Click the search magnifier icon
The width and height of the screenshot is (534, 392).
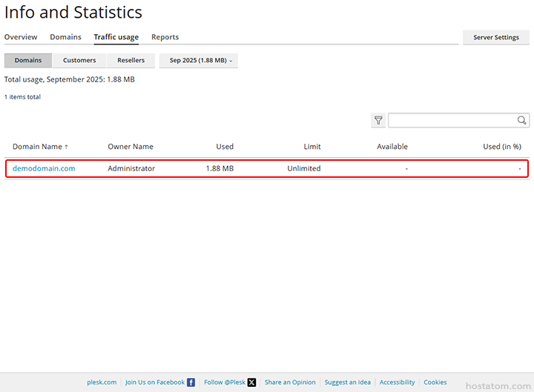click(x=522, y=121)
